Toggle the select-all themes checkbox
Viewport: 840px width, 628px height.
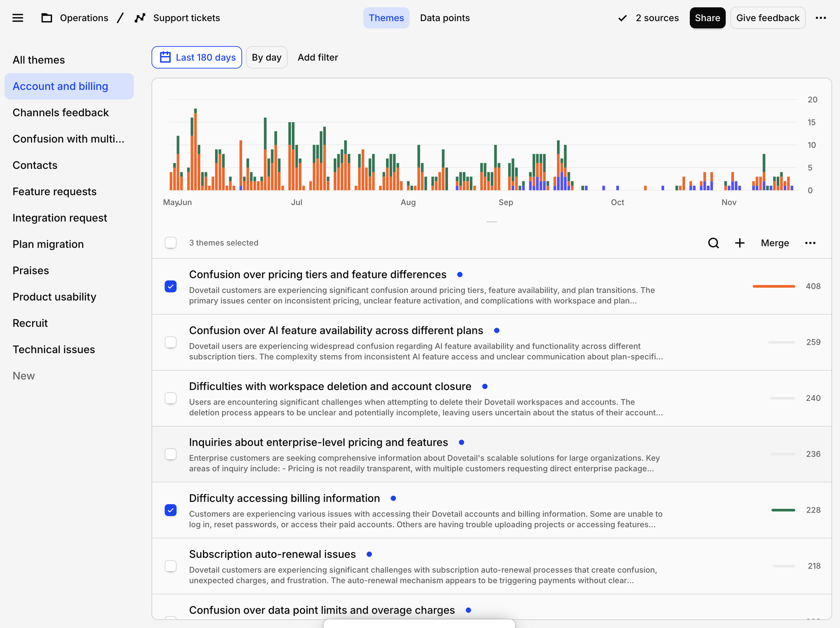[x=170, y=243]
